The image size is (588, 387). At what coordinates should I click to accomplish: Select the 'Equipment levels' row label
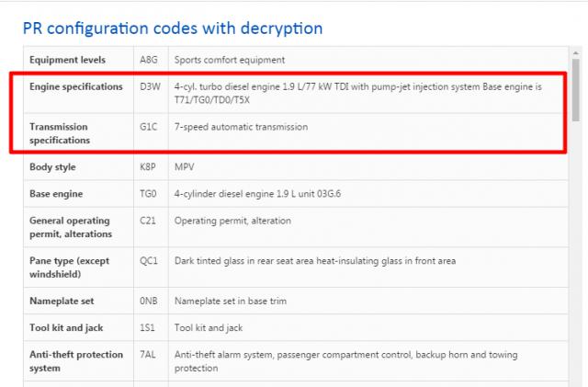(67, 60)
